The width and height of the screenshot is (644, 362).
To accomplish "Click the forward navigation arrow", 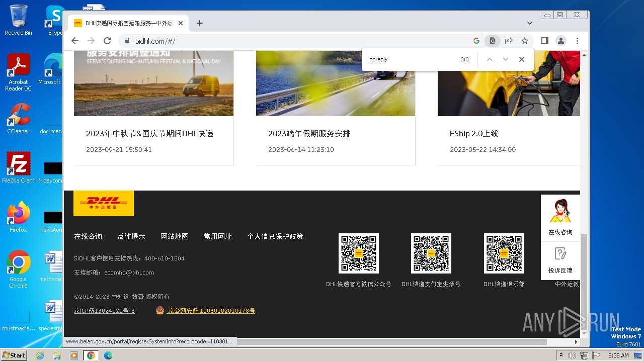I will pos(91,41).
